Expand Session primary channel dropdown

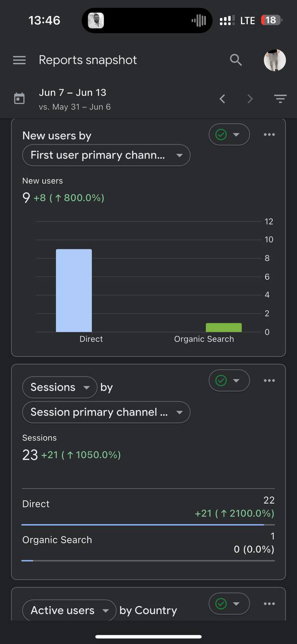point(106,412)
